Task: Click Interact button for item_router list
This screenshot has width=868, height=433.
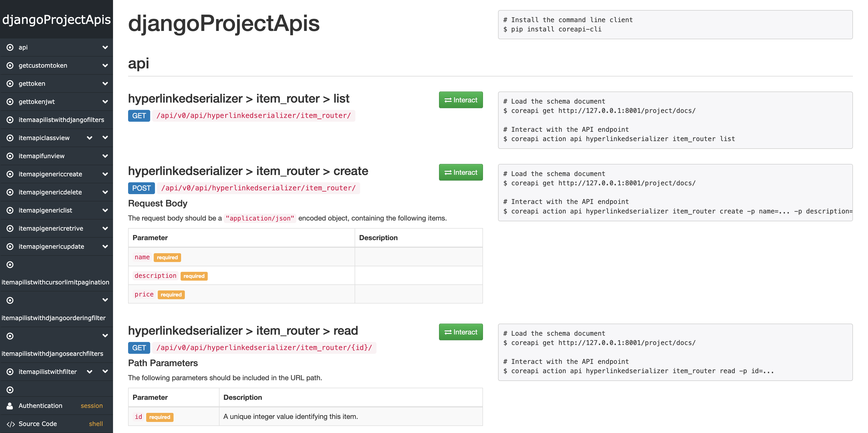Action: pos(460,100)
